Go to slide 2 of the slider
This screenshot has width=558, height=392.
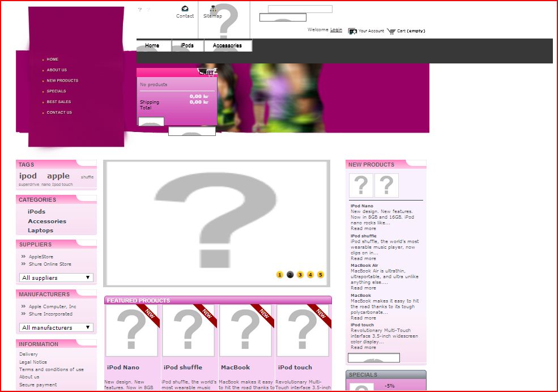pos(290,275)
